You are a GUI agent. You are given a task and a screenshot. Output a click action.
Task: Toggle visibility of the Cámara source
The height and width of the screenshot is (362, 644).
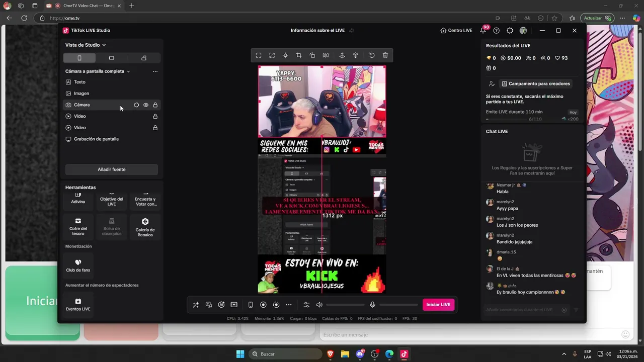(146, 105)
